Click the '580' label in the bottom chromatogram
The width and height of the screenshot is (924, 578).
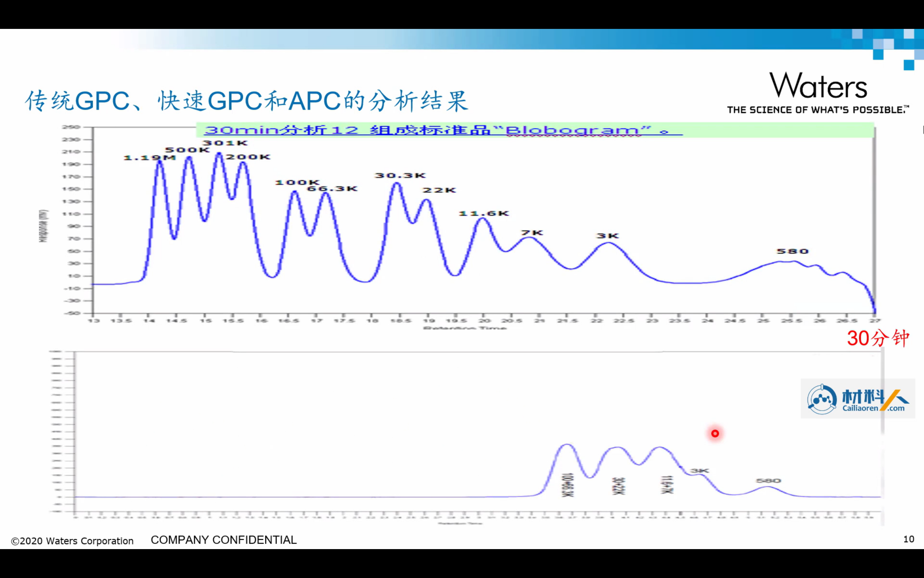(769, 480)
